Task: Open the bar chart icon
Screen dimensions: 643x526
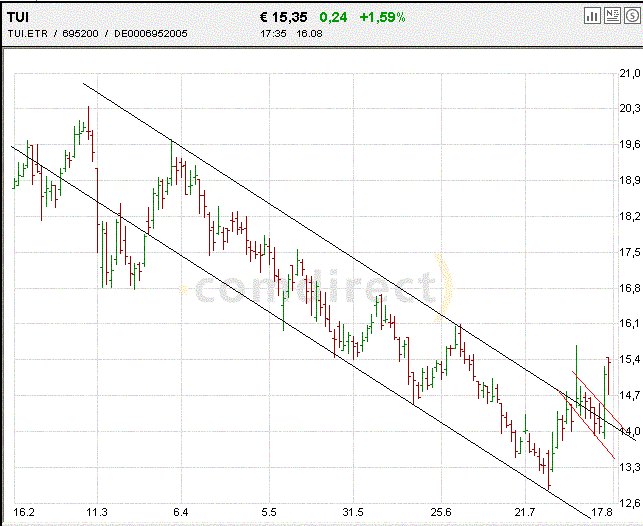Action: 592,16
